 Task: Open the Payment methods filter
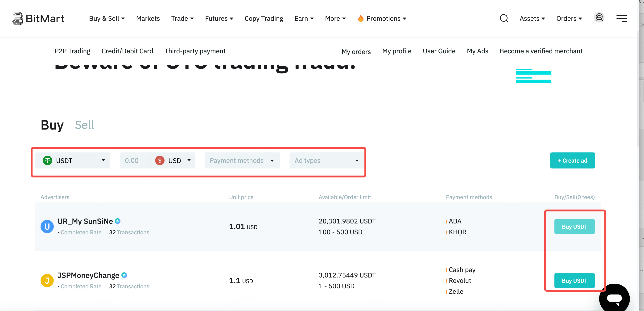coord(242,160)
